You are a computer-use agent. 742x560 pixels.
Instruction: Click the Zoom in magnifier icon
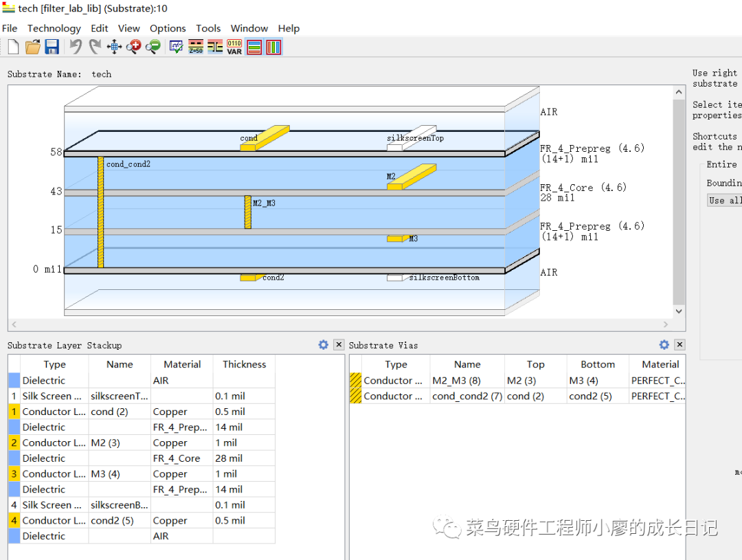(x=133, y=47)
